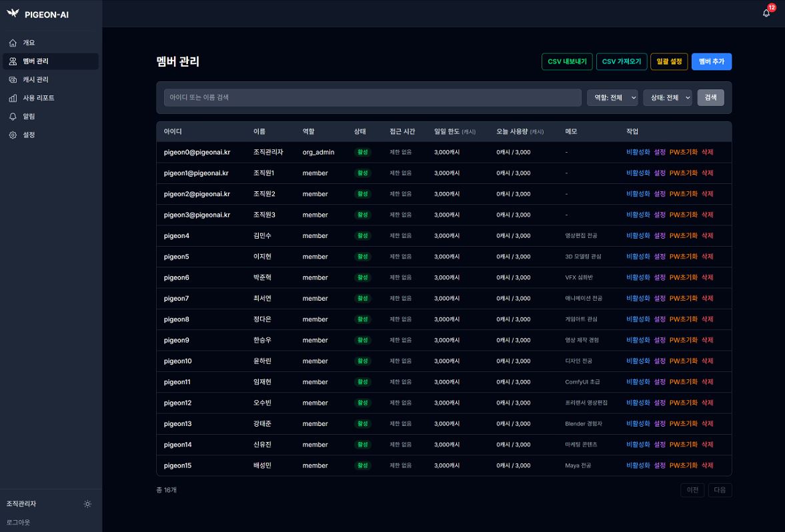The width and height of the screenshot is (785, 532).
Task: Deactivate pigeon10 via 비활성화 link
Action: click(638, 361)
